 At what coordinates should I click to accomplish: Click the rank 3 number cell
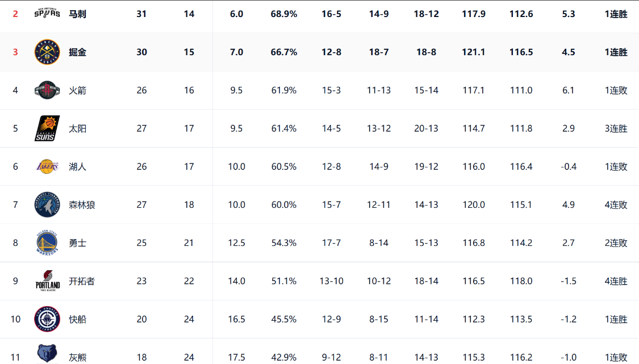coord(15,52)
